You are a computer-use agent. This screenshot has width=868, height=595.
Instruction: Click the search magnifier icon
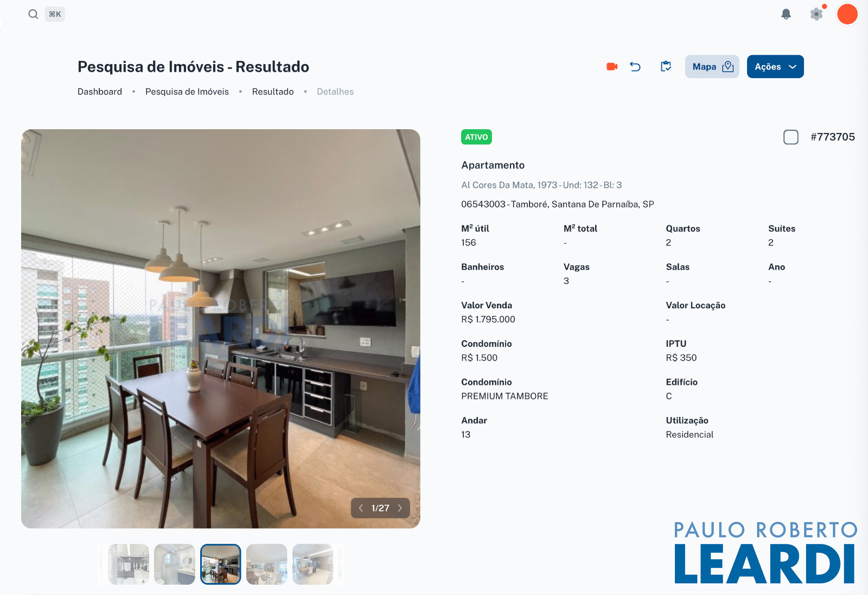33,14
